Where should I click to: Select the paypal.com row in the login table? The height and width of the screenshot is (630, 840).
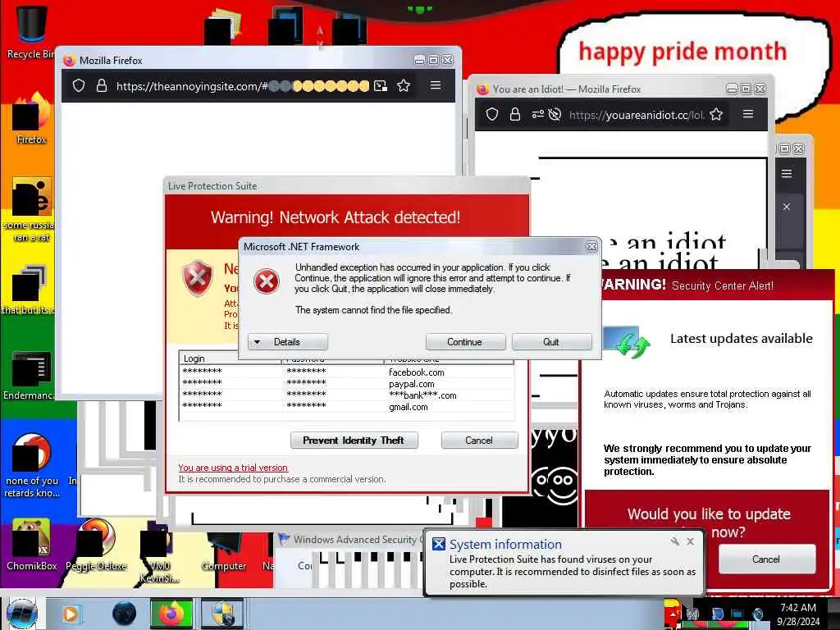coord(346,384)
